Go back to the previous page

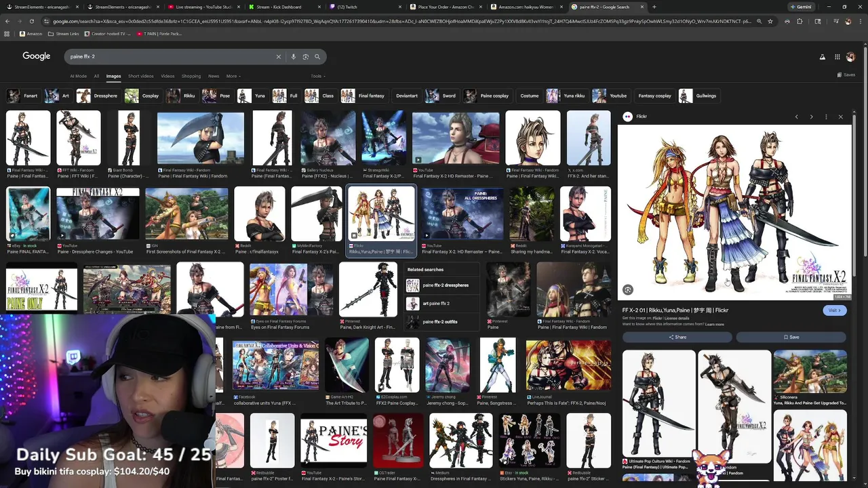tap(7, 21)
